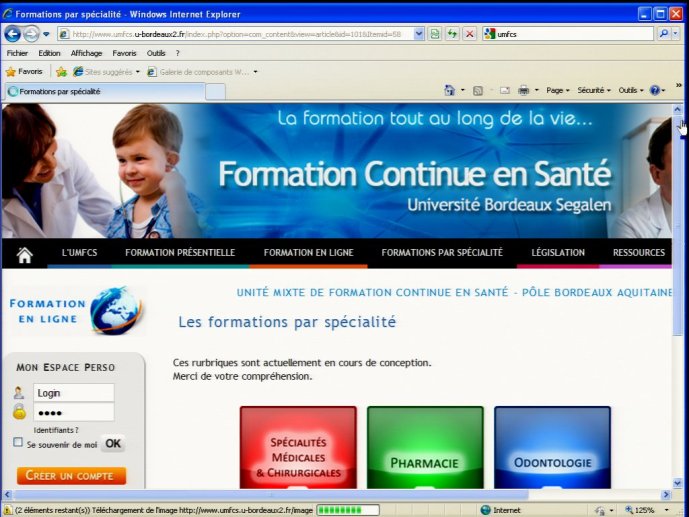Click the command bar overflow chevron
This screenshot has width=689, height=517.
[x=678, y=85]
